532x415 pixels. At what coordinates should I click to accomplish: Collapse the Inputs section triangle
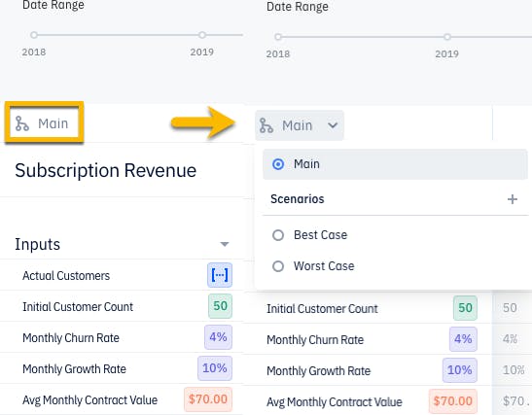coord(225,244)
